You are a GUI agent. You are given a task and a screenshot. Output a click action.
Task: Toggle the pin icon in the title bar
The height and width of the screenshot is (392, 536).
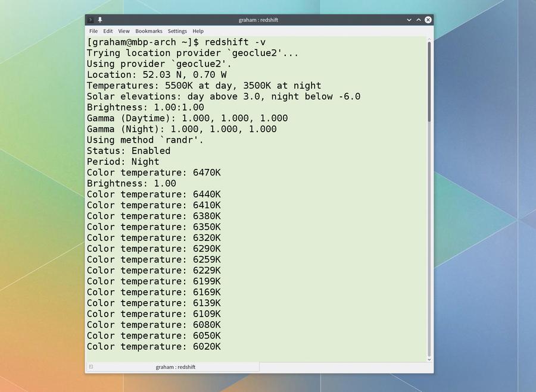click(100, 20)
